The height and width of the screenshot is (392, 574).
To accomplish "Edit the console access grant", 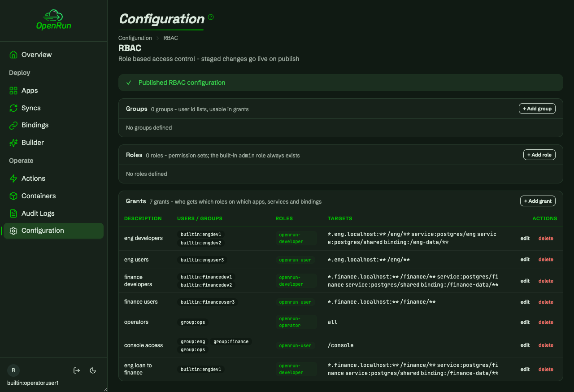I will (x=525, y=345).
